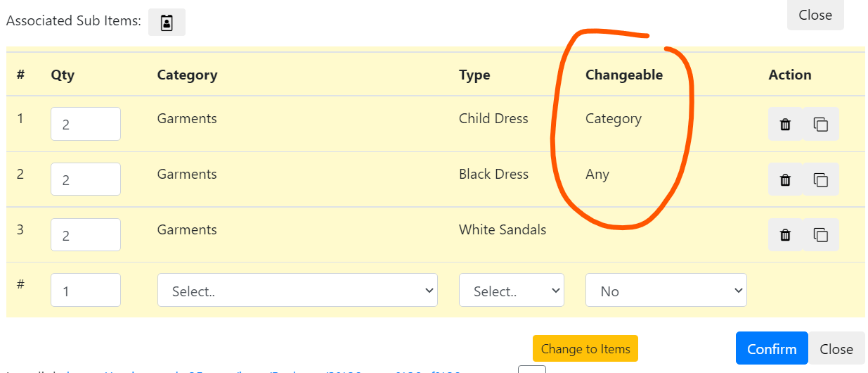The width and height of the screenshot is (868, 373).
Task: Delete the Child Dress row
Action: click(786, 125)
